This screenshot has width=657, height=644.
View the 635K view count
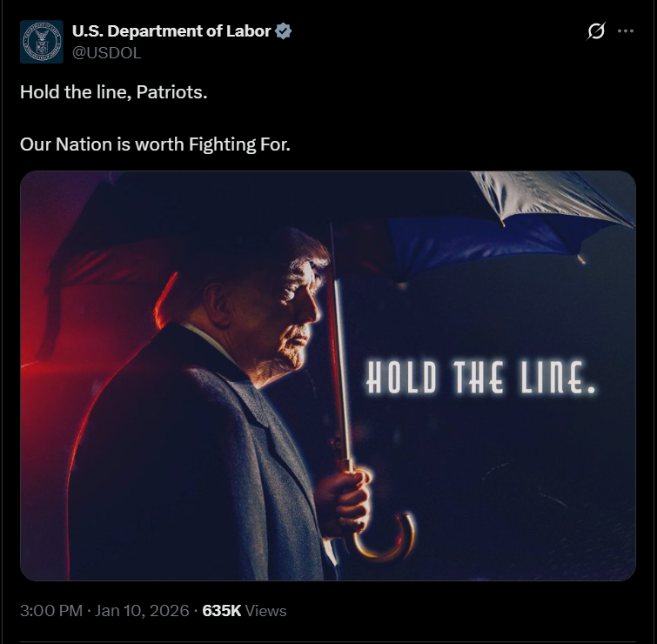point(222,610)
